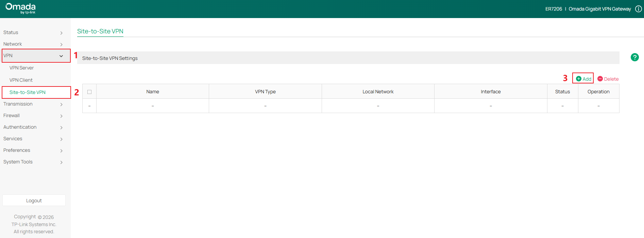Add a new Site-to-Site VPN entry
The image size is (644, 238).
click(583, 79)
